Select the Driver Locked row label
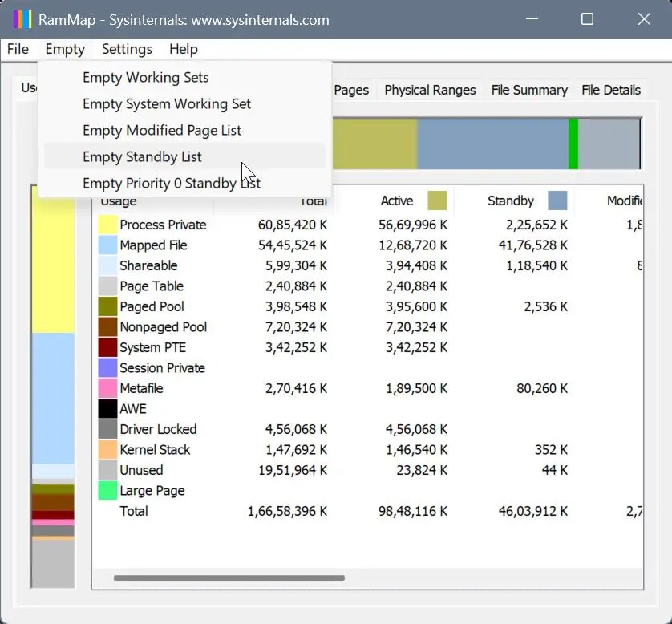The width and height of the screenshot is (672, 624). (x=158, y=429)
